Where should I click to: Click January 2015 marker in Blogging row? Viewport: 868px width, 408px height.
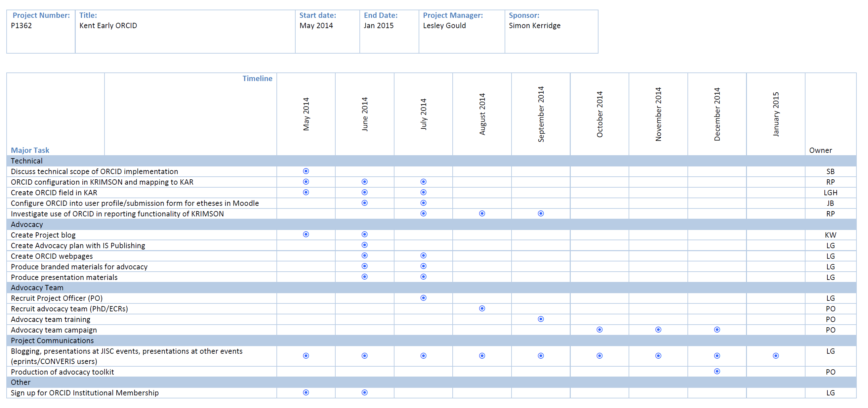click(775, 356)
